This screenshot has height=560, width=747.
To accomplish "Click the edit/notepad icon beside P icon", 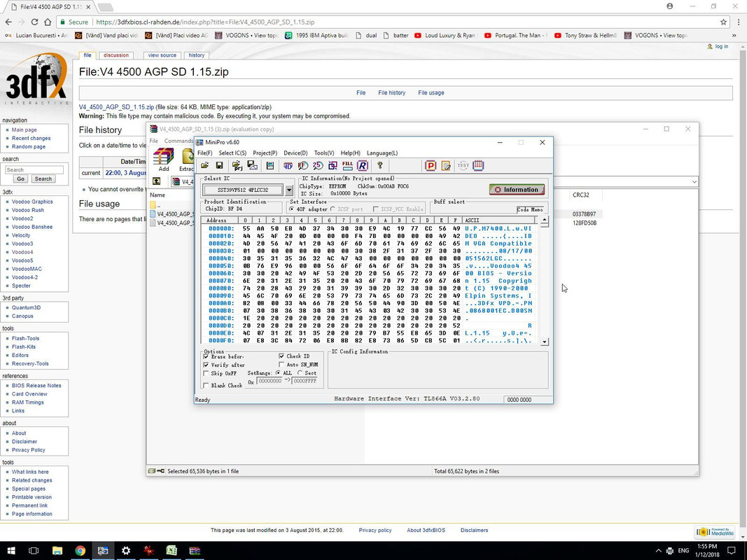I will [x=446, y=165].
